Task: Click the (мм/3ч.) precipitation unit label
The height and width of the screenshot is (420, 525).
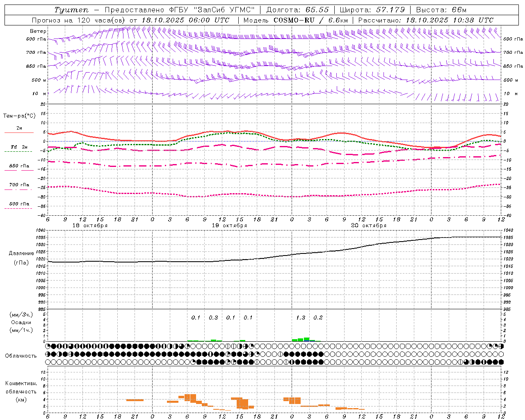Action: pos(21,315)
